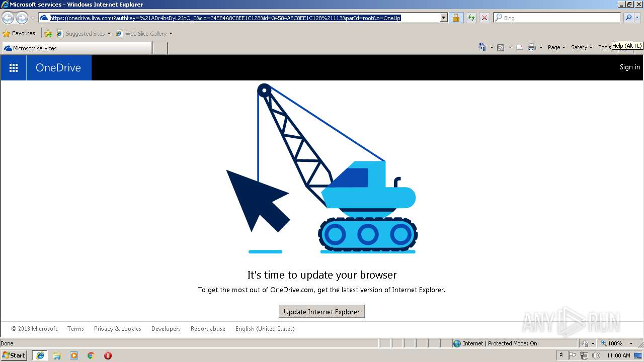Select Microsoft services tab
This screenshot has height=362, width=644.
click(77, 48)
